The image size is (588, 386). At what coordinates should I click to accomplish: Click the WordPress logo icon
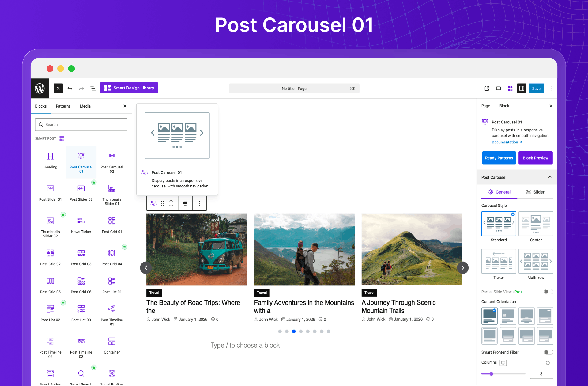(40, 89)
